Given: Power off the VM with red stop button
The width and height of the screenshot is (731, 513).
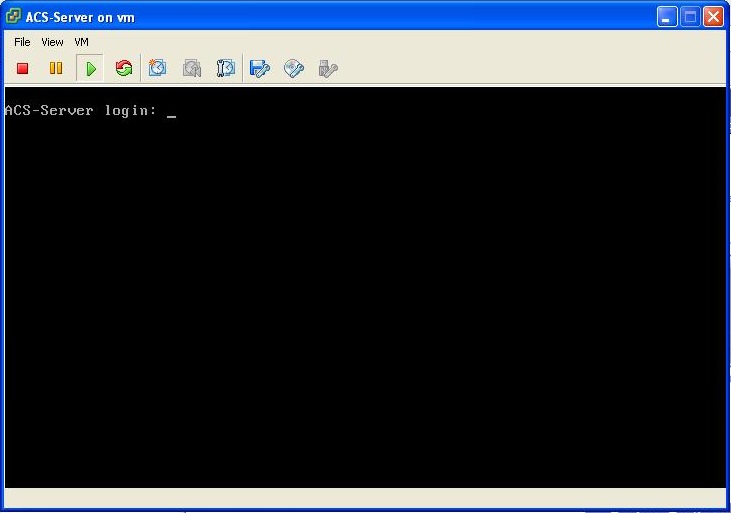Looking at the screenshot, I should 23,68.
